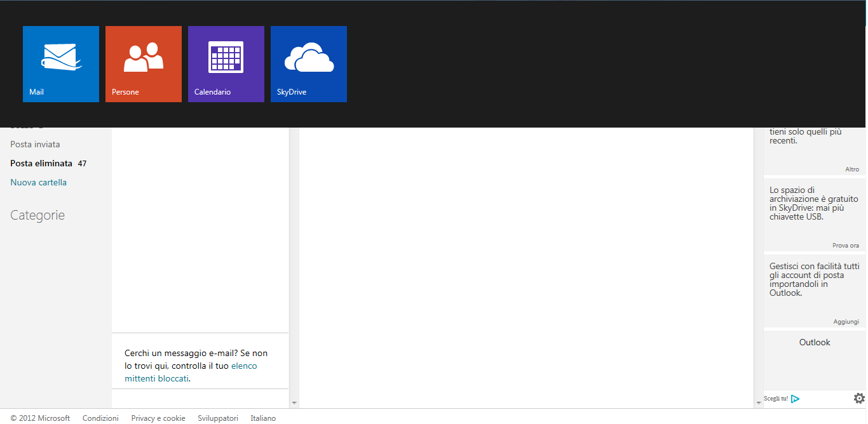Click Aggiungi under the account import ad

[846, 322]
